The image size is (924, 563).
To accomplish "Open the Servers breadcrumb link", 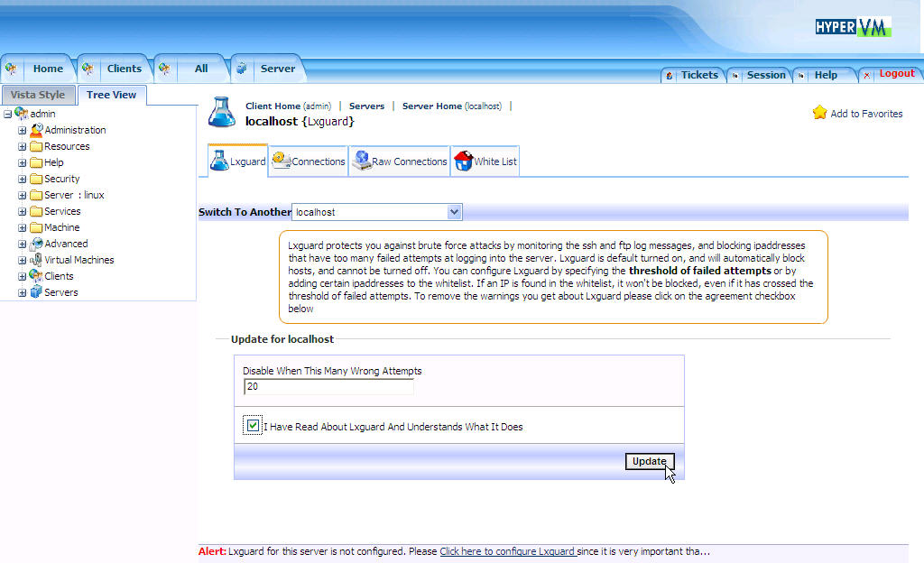I will pos(366,106).
